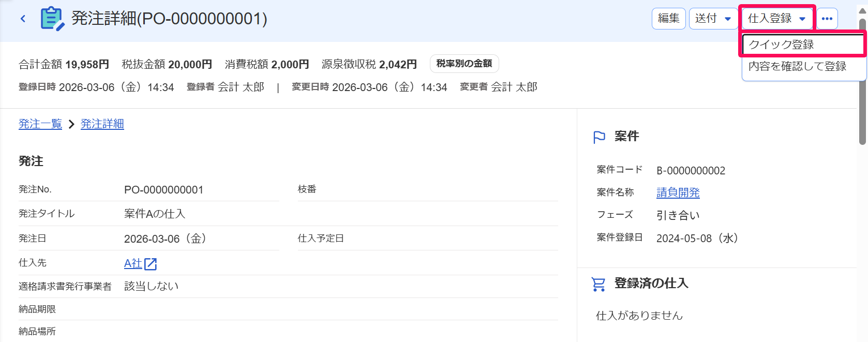868x342 pixels.
Task: Open the 発注詳細 breadcrumb link
Action: pyautogui.click(x=102, y=124)
